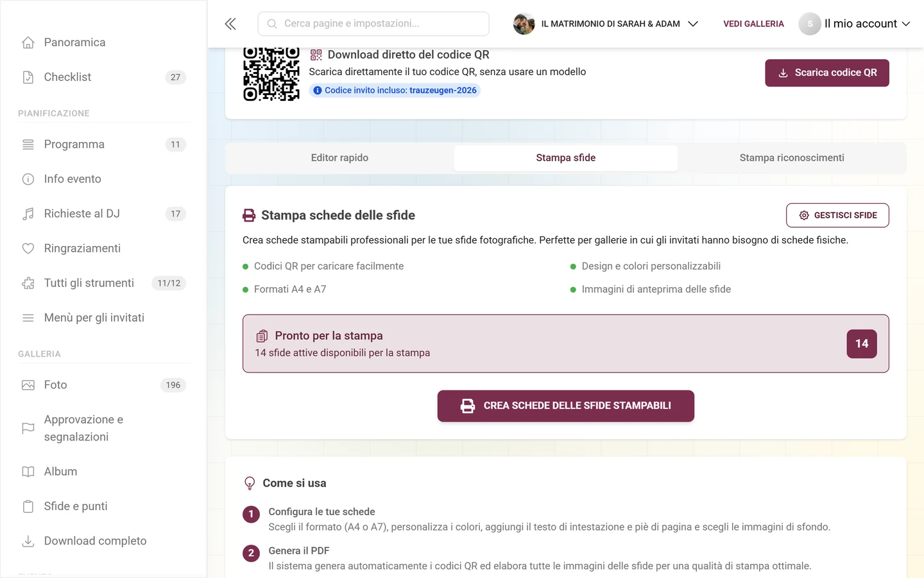
Task: Click the Foto image icon
Action: (28, 385)
